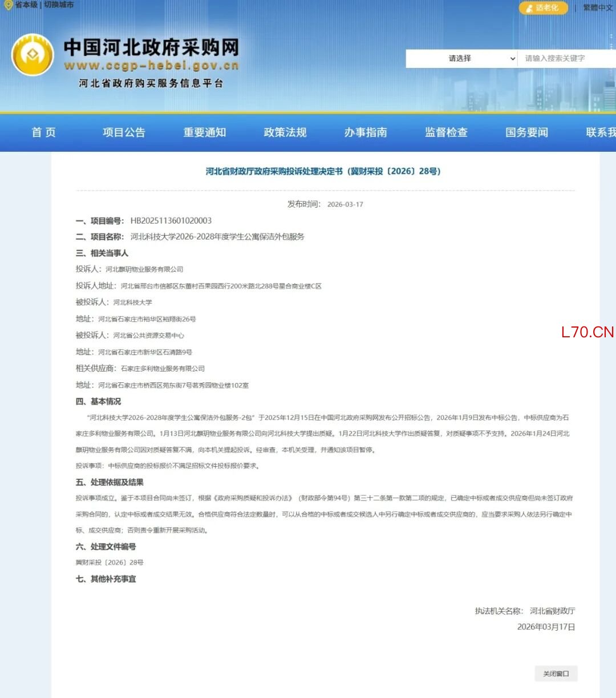Navigate to 政策法规 section
The image size is (616, 698).
285,132
